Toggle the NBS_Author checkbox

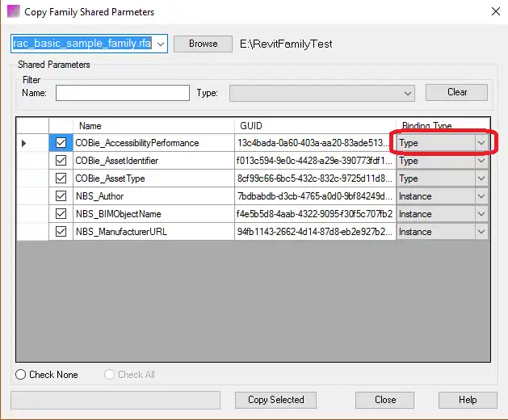pyautogui.click(x=61, y=196)
